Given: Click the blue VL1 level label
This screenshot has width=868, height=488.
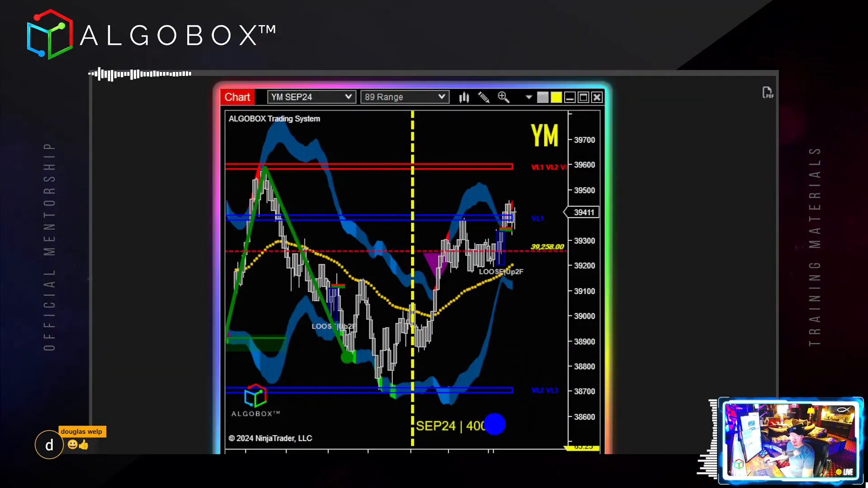Looking at the screenshot, I should [538, 219].
